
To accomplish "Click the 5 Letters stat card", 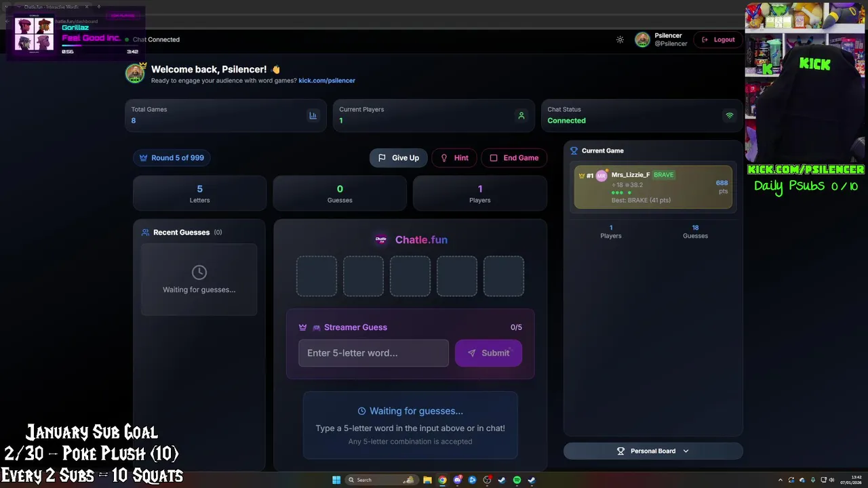I will click(199, 193).
